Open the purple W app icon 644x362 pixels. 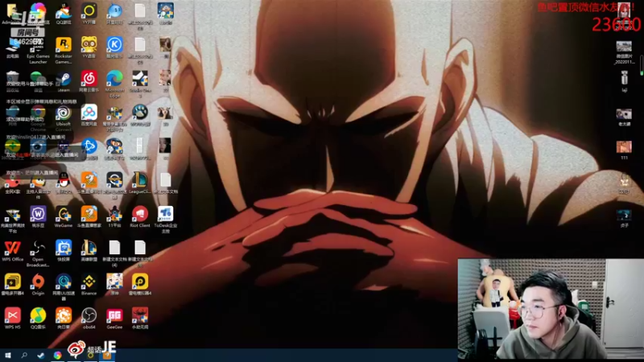coord(38,216)
